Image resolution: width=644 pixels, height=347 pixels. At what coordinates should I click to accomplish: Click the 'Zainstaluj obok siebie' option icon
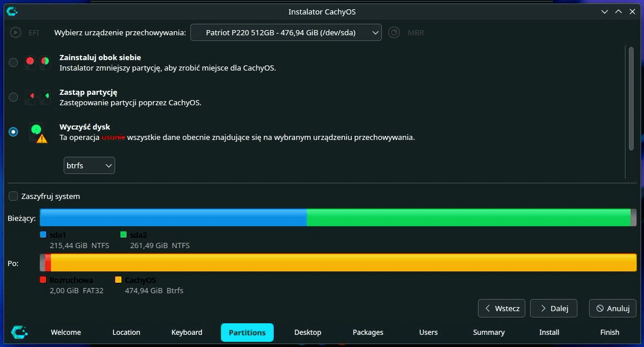click(x=38, y=62)
